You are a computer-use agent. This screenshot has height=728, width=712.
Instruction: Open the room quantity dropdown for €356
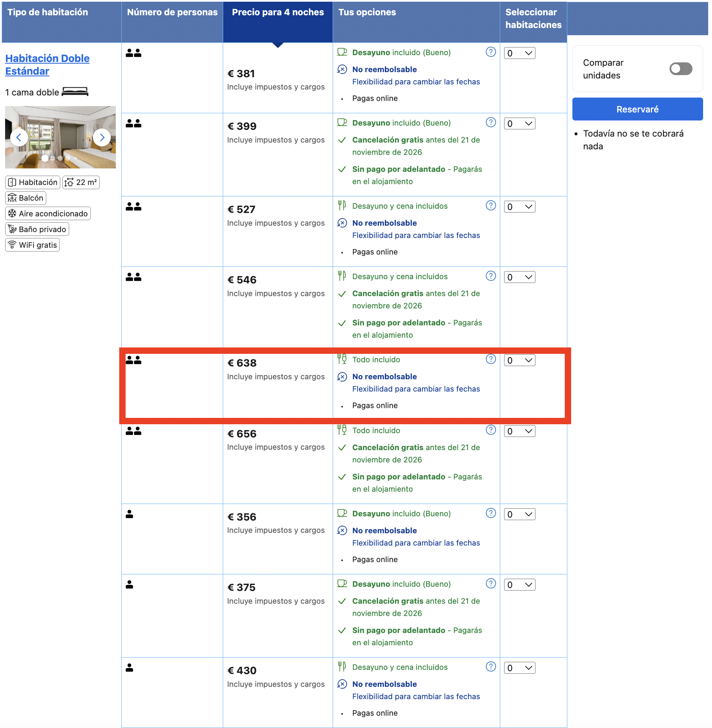click(x=519, y=515)
